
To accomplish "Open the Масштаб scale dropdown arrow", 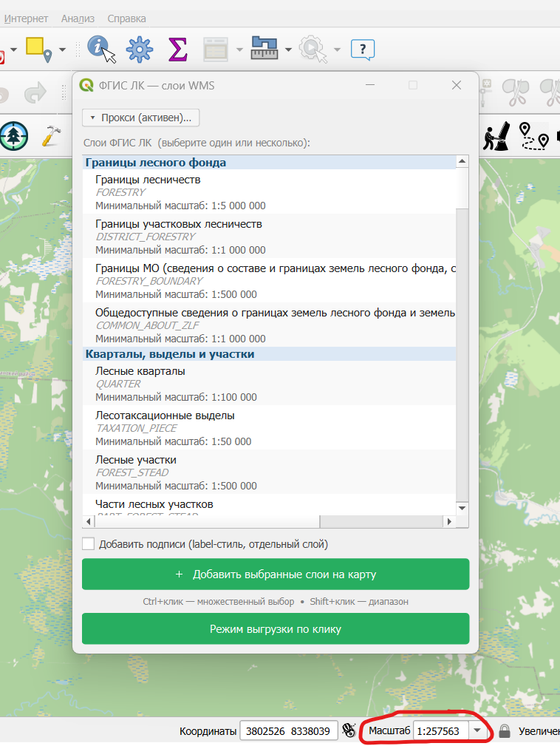I will 477,730.
